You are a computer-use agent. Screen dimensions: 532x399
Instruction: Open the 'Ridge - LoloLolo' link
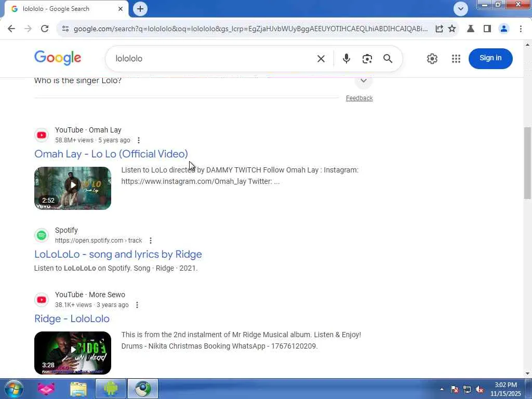[x=72, y=319]
